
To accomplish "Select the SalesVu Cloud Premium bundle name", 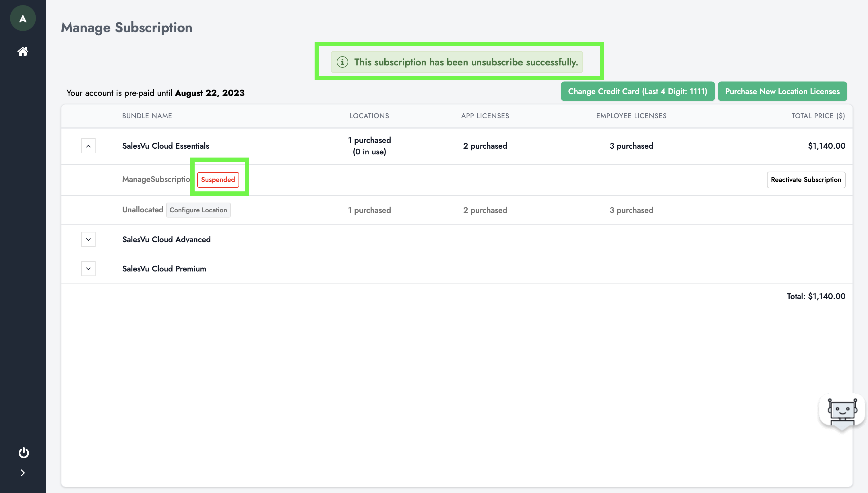I will 164,269.
